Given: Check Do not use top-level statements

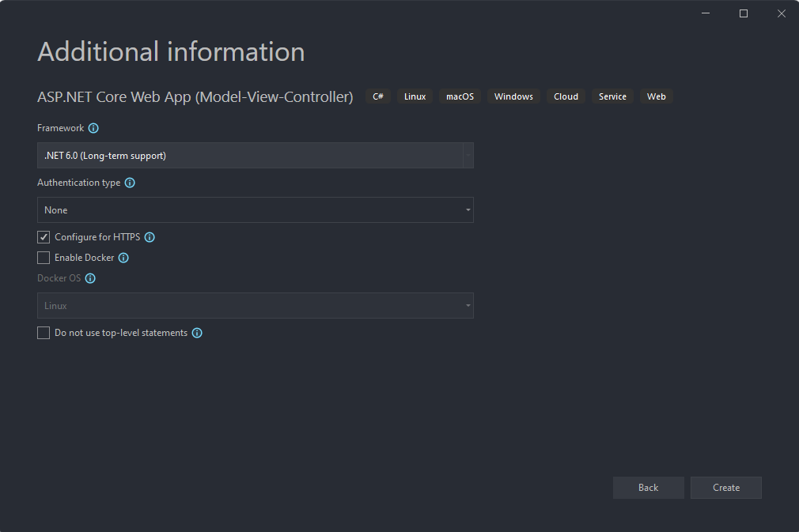Looking at the screenshot, I should pyautogui.click(x=44, y=333).
